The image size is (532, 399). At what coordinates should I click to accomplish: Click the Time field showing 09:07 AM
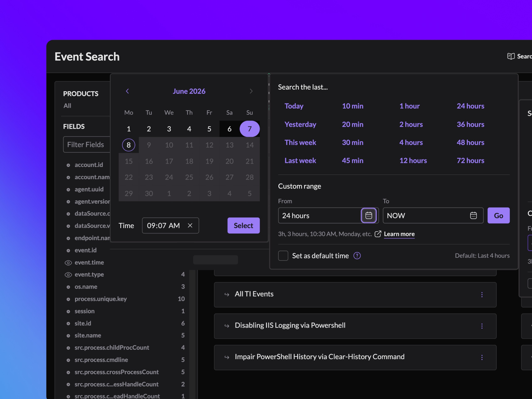170,226
